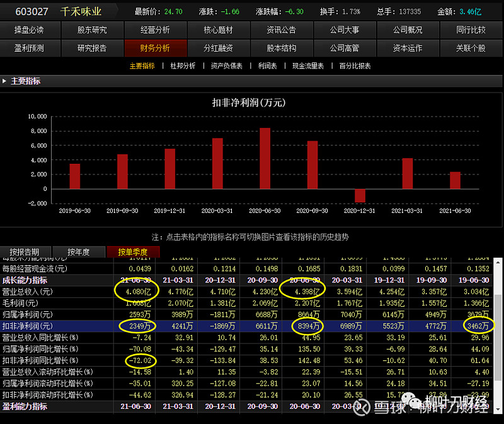Image resolution: width=504 pixels, height=424 pixels.
Task: Click the scrollbar up arrow
Action: coord(498,262)
